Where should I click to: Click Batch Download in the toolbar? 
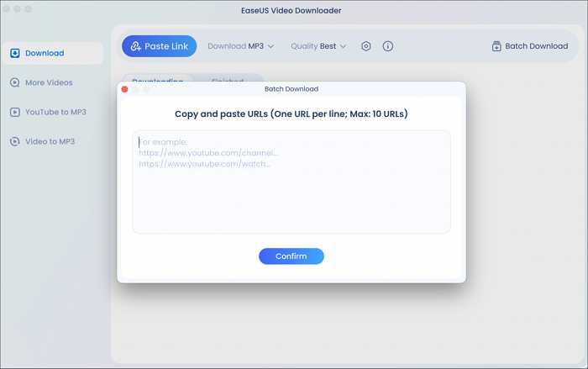coord(529,46)
